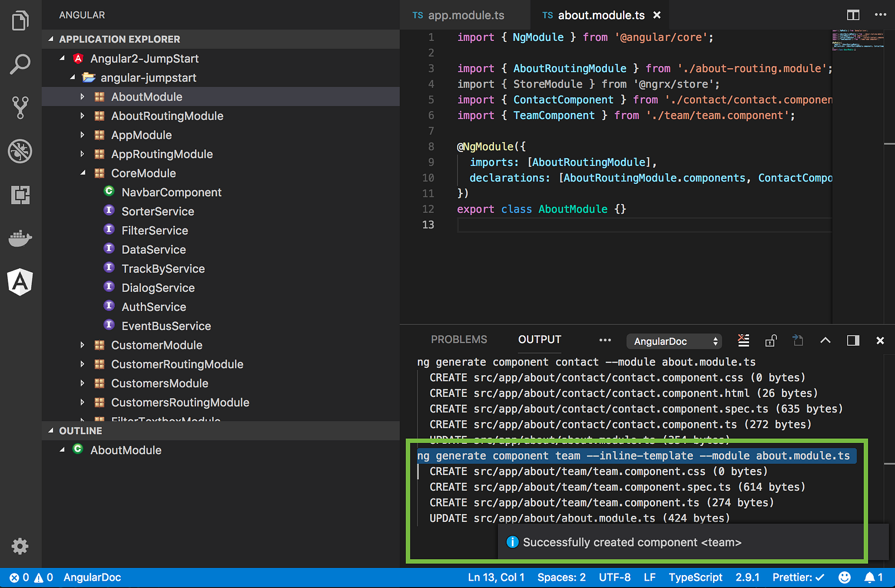The height and width of the screenshot is (588, 895).
Task: Show more panel tabs via ellipsis
Action: click(x=605, y=340)
